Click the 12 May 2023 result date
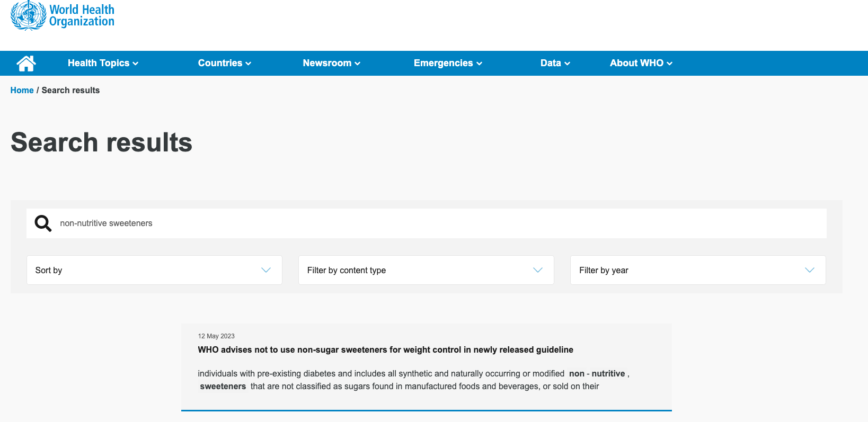Image resolution: width=868 pixels, height=422 pixels. pyautogui.click(x=216, y=336)
